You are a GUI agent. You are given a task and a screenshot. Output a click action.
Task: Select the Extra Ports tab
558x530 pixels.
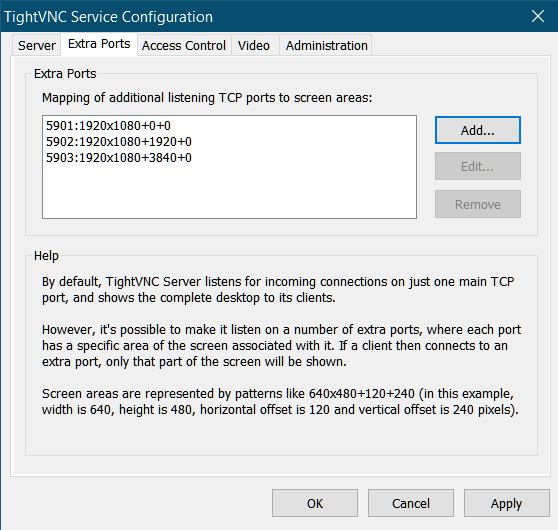tap(99, 44)
